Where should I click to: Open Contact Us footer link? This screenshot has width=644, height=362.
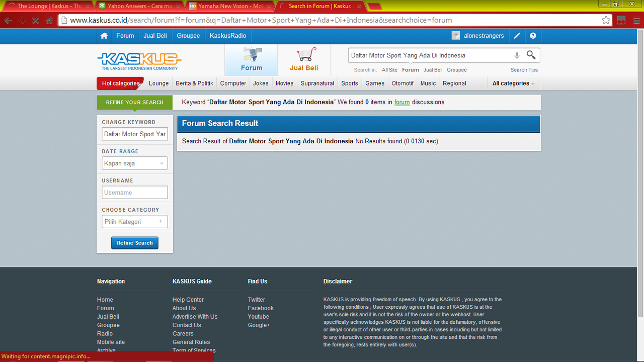[187, 325]
